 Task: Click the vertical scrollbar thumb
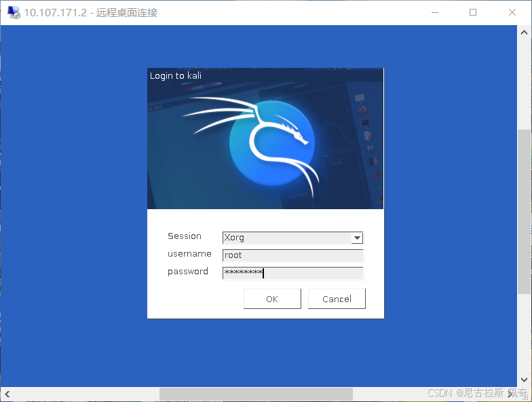coord(524,212)
